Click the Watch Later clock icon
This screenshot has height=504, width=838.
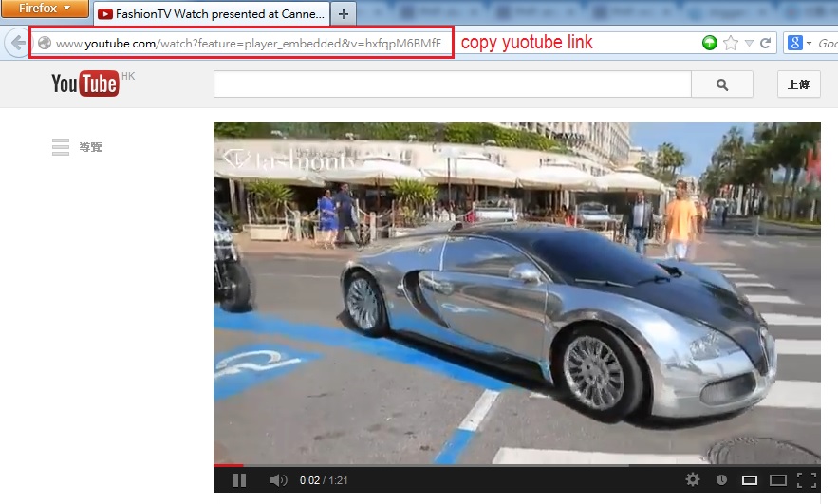tap(721, 480)
